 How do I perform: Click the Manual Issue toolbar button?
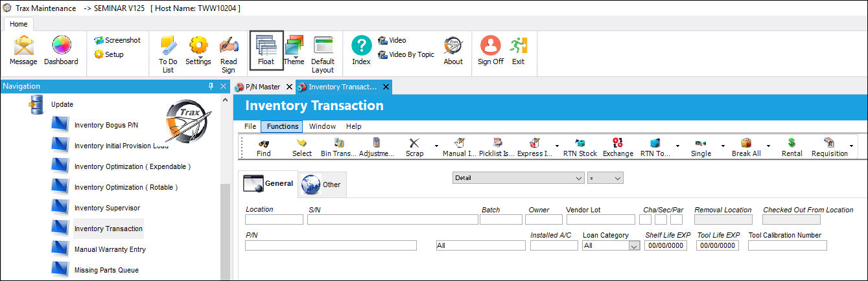click(460, 148)
